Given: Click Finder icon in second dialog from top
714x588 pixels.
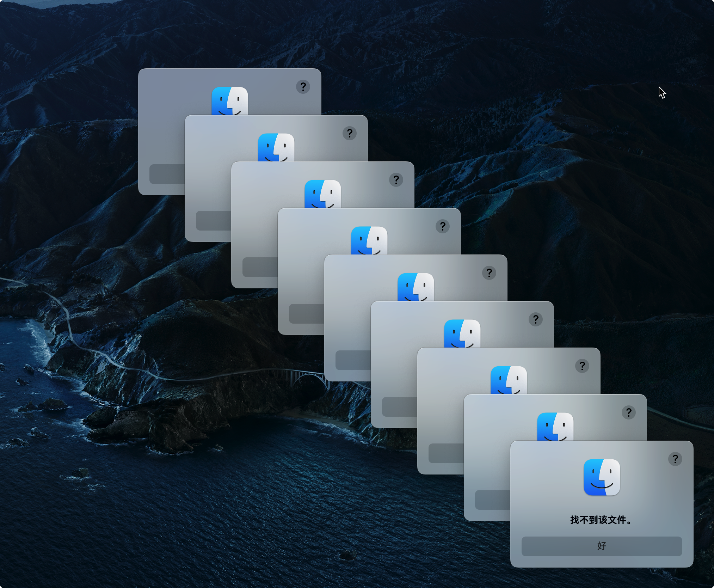Looking at the screenshot, I should (276, 148).
